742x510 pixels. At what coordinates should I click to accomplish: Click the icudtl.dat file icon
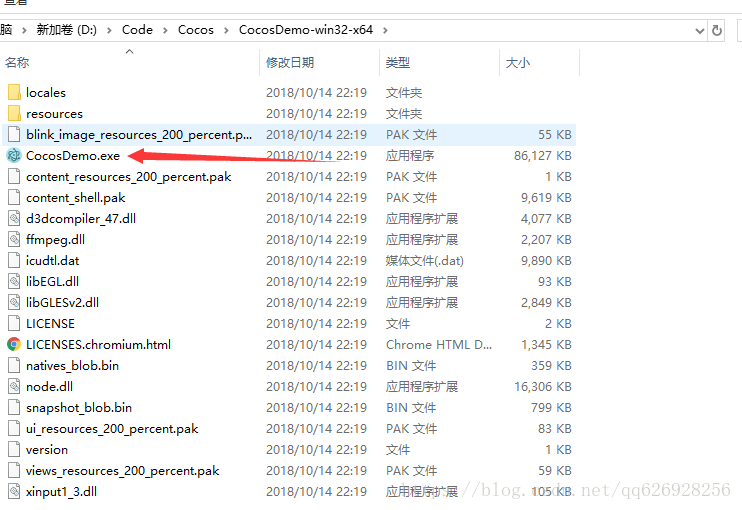click(14, 260)
